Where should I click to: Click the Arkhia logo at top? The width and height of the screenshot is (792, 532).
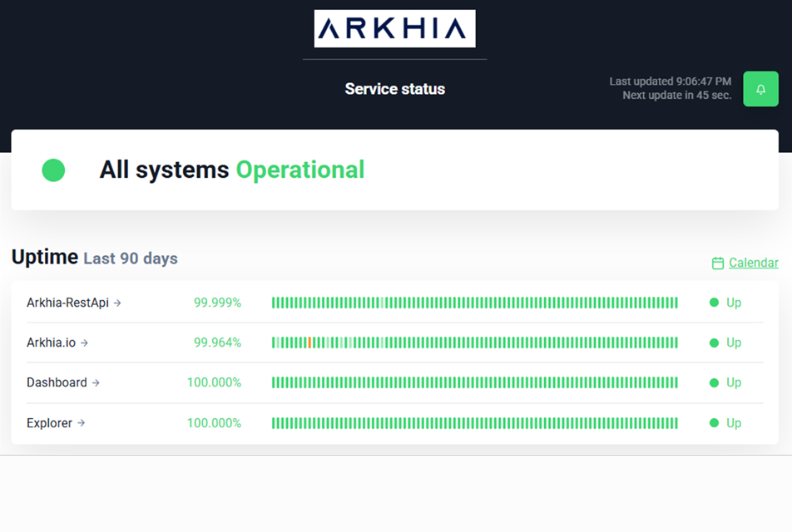tap(394, 29)
